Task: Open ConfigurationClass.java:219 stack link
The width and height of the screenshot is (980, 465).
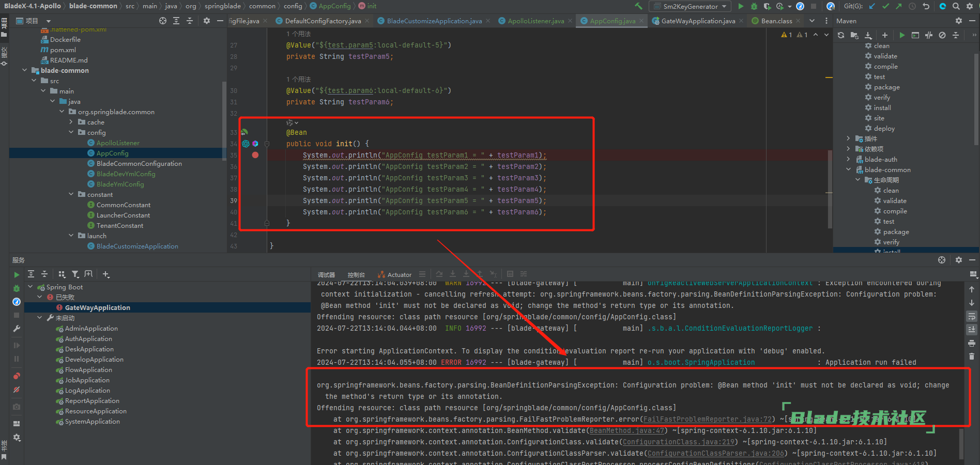Action: coord(679,442)
